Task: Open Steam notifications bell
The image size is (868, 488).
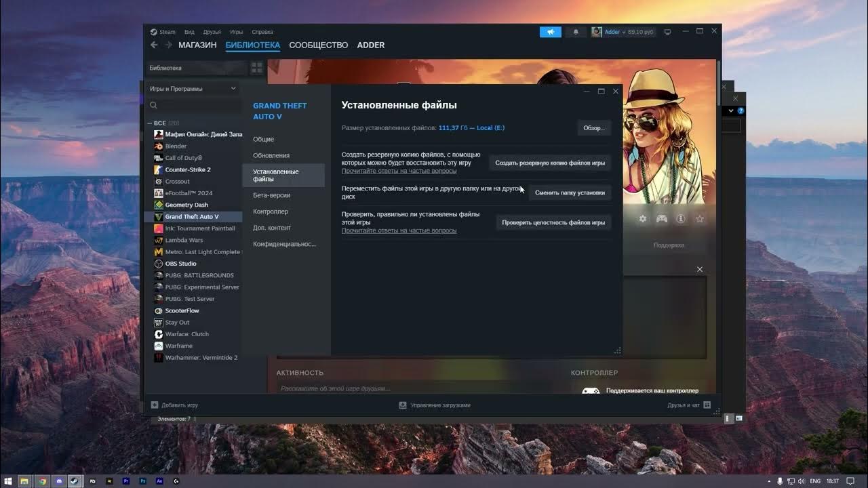Action: [576, 32]
